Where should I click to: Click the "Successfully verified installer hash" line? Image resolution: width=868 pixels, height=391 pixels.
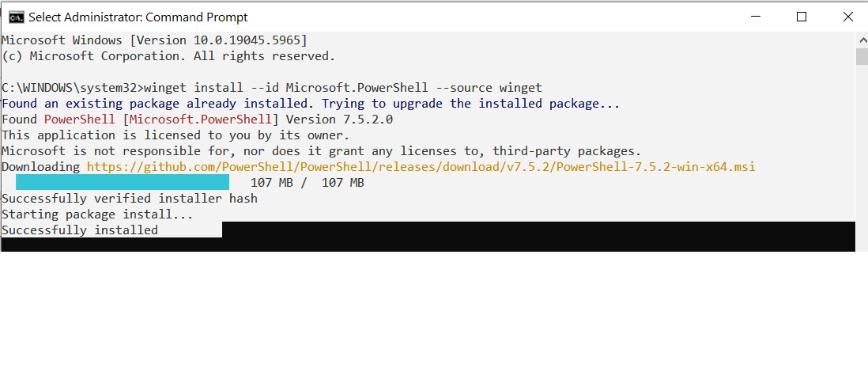tap(130, 199)
